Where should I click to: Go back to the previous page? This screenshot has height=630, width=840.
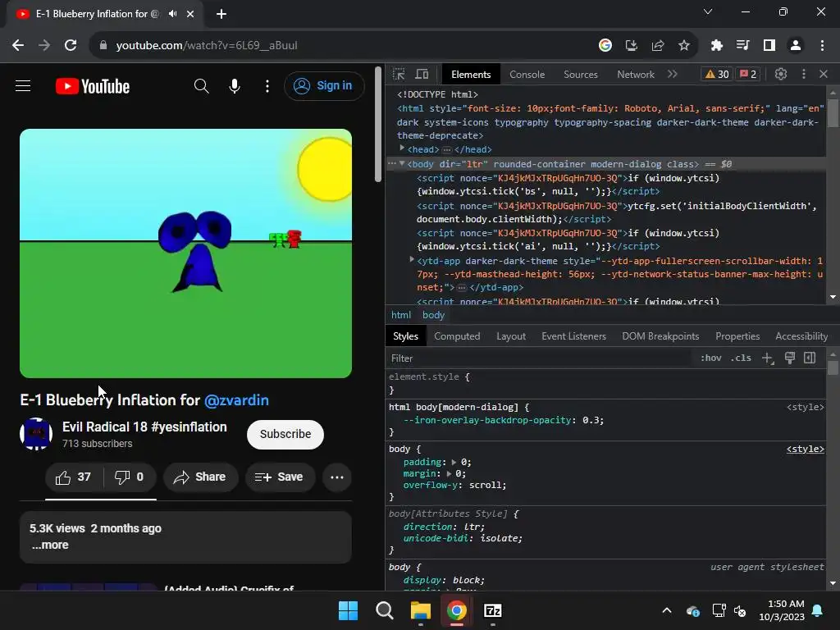coord(18,45)
